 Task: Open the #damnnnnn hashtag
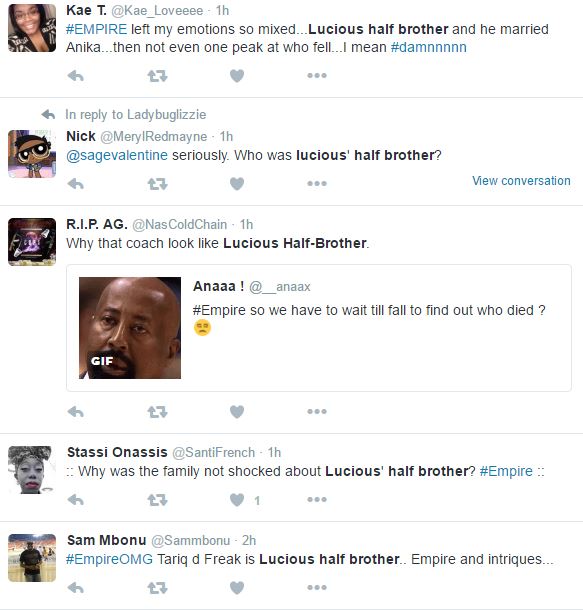tap(429, 47)
